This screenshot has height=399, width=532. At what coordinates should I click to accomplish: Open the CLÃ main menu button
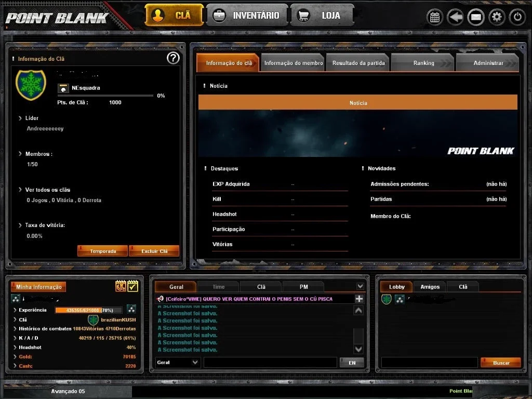click(x=174, y=15)
